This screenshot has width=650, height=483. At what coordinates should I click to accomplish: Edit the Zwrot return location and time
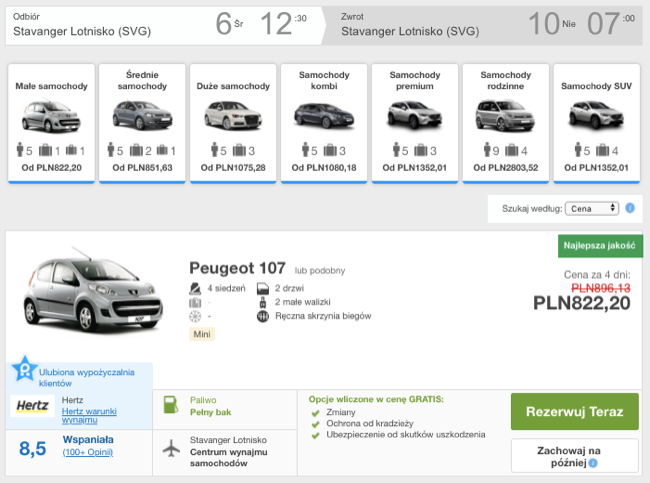pos(484,25)
